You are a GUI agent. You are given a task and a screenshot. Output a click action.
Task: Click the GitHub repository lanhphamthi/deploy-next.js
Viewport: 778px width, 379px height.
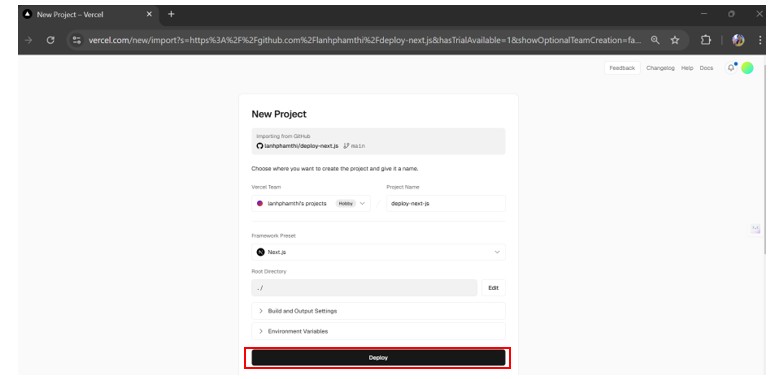[x=301, y=146]
